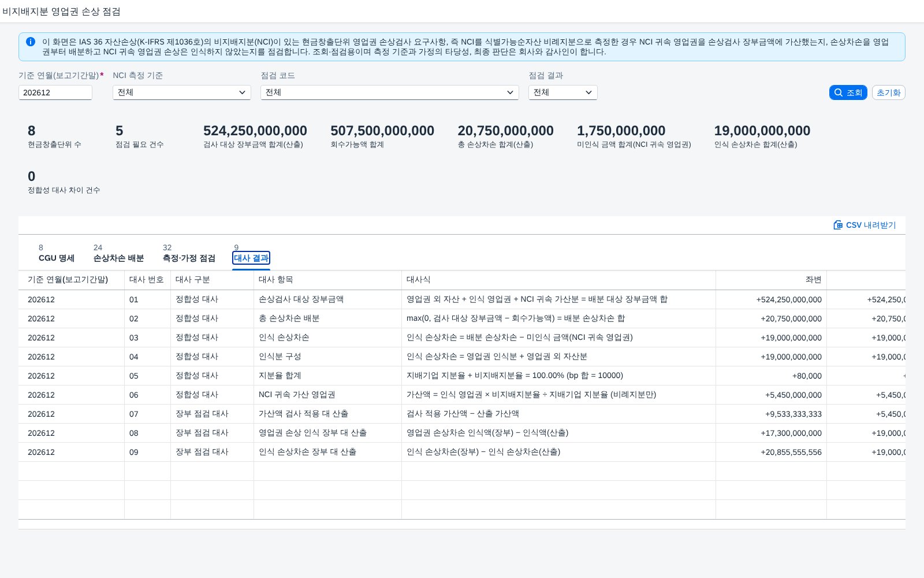Click the 기준 연월(보고기간말) column header
This screenshot has height=578, width=924.
click(x=71, y=280)
